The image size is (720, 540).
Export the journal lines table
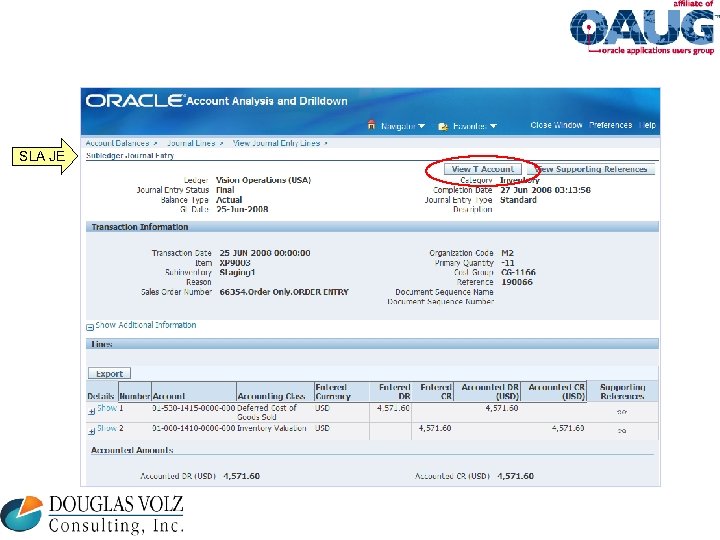pyautogui.click(x=109, y=373)
